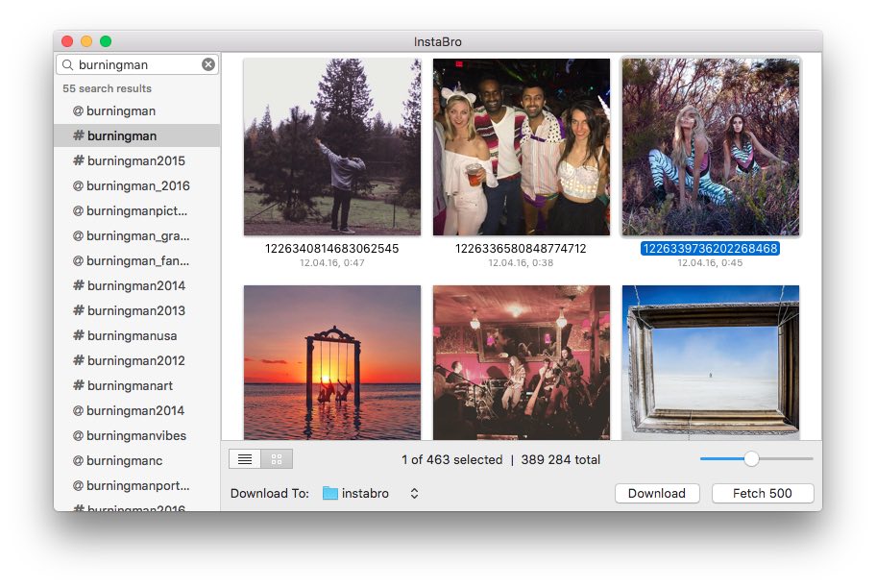
Task: Open the @burningman_gra... user result
Action: (x=137, y=235)
